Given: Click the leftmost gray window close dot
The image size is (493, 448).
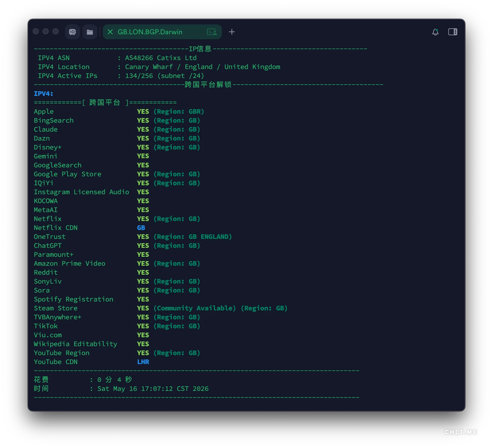Looking at the screenshot, I should coord(36,31).
